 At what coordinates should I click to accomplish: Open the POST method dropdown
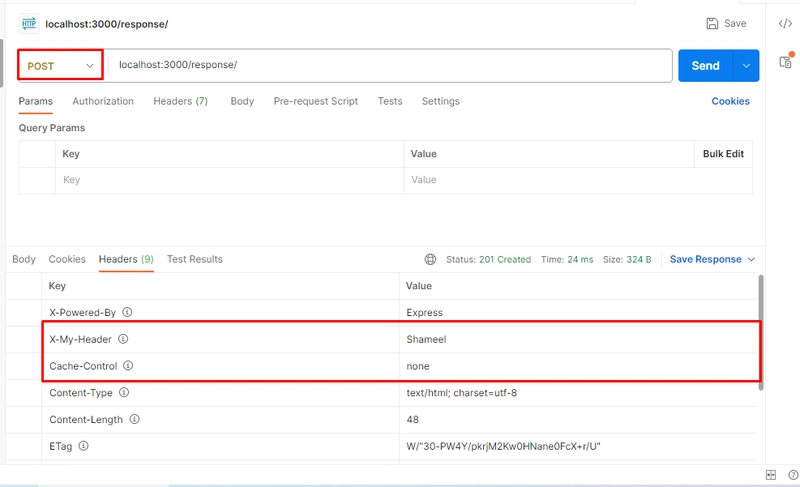(x=61, y=65)
